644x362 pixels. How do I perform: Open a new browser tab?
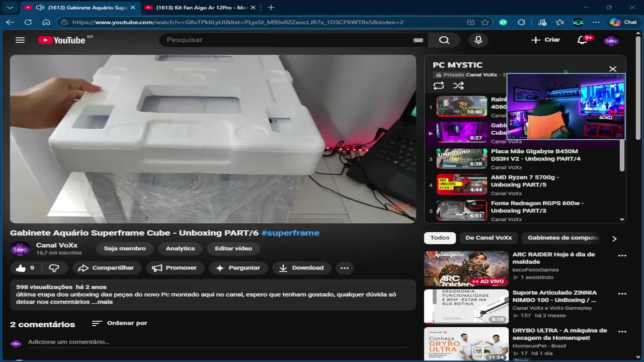pos(271,8)
